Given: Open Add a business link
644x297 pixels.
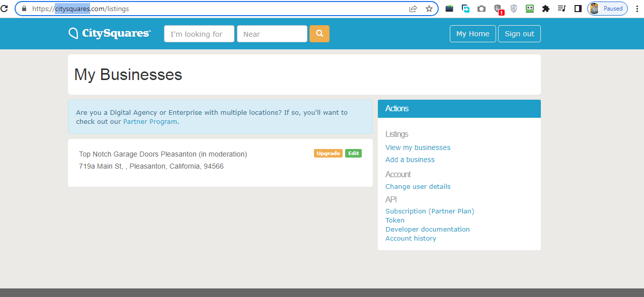Looking at the screenshot, I should tap(410, 160).
